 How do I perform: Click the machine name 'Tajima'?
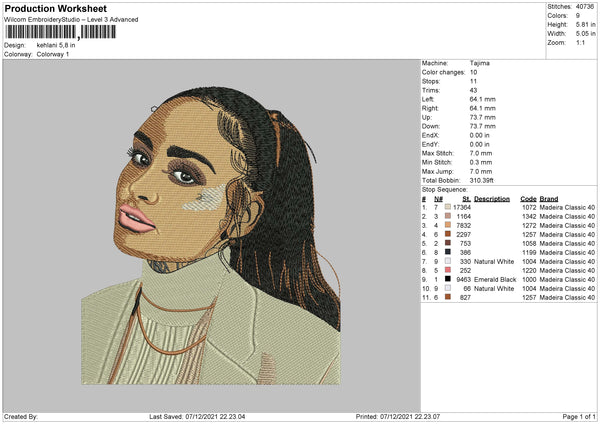click(479, 63)
